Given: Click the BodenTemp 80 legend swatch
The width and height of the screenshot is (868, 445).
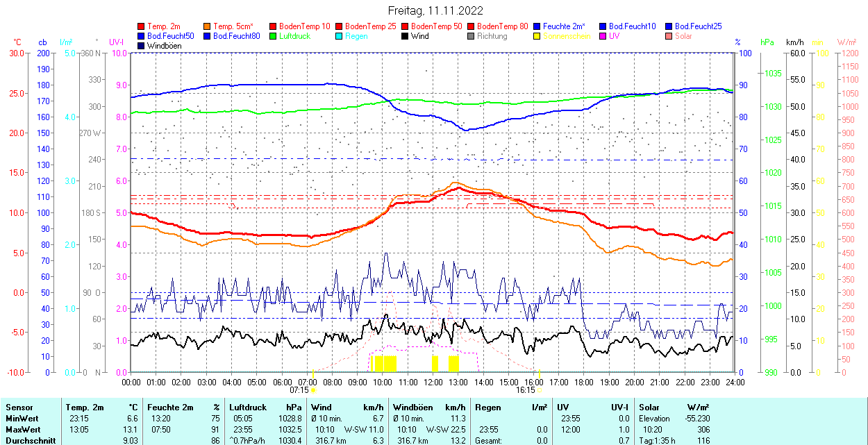Looking at the screenshot, I should (471, 26).
